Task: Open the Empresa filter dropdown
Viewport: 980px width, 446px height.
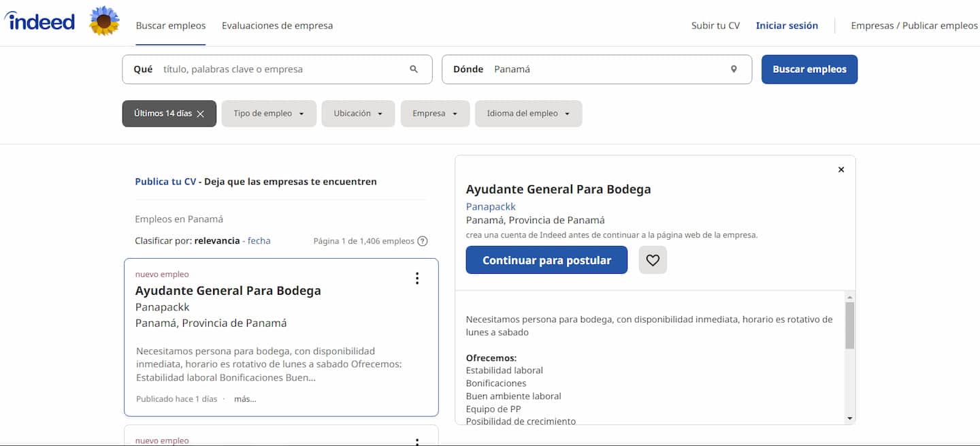Action: [435, 114]
